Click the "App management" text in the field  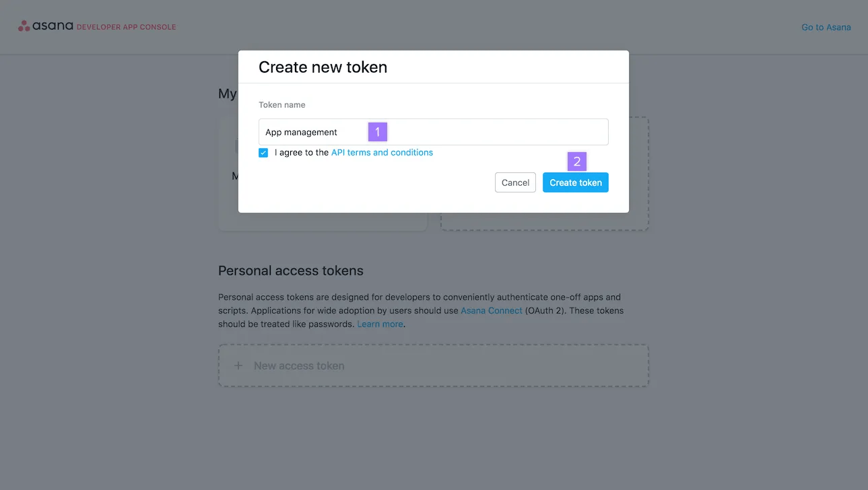(x=301, y=133)
